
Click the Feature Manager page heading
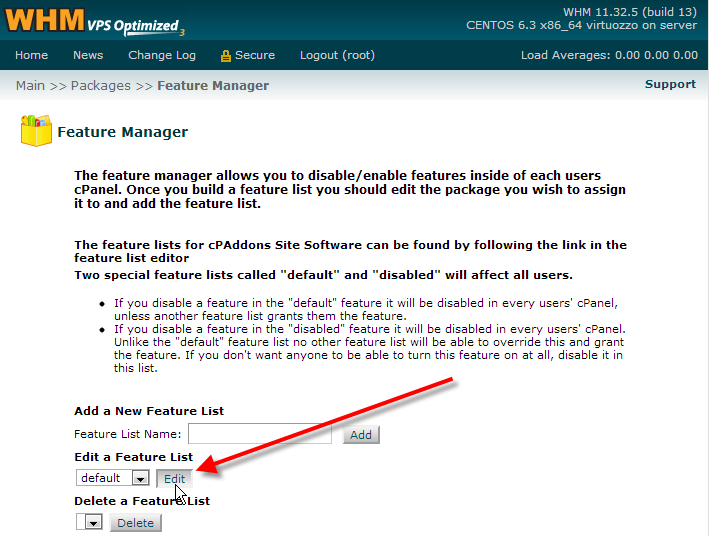point(123,132)
